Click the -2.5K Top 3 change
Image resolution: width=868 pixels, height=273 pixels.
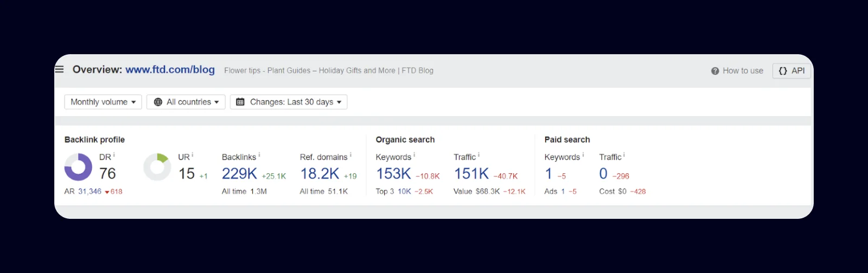424,191
